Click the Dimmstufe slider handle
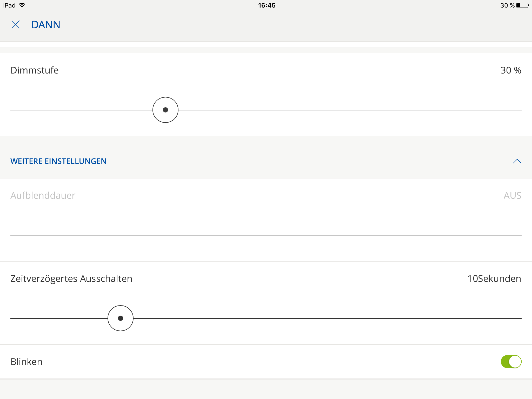 click(x=165, y=110)
